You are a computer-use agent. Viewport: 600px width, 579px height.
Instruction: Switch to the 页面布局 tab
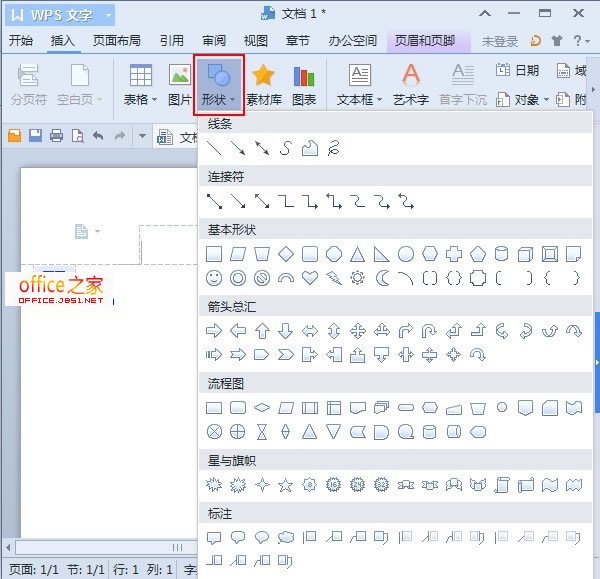(117, 41)
